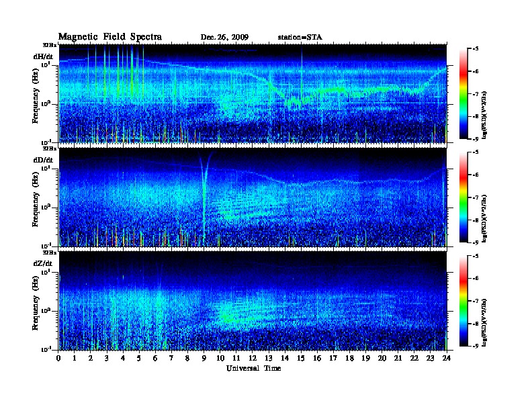
Task: Click hour 4 on Universal Time axis
Action: point(123,358)
